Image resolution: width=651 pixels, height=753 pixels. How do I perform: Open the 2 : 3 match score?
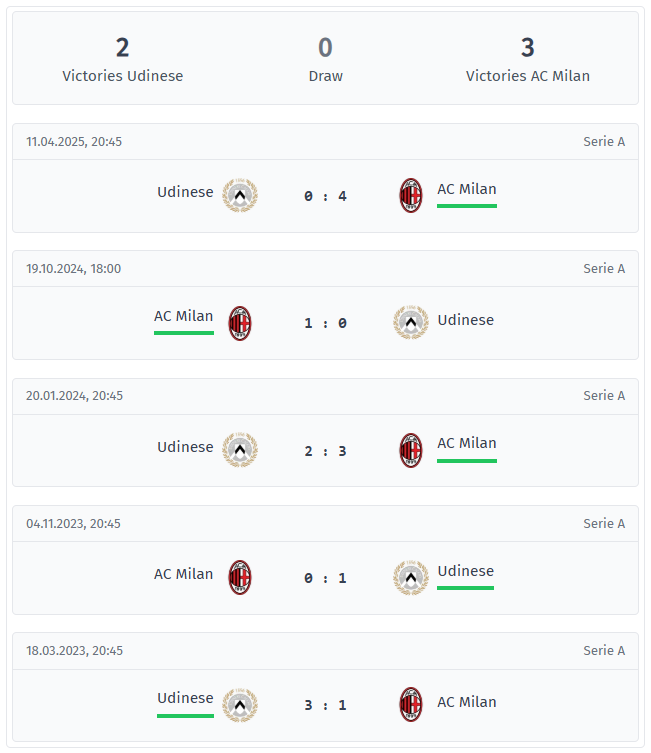(326, 451)
